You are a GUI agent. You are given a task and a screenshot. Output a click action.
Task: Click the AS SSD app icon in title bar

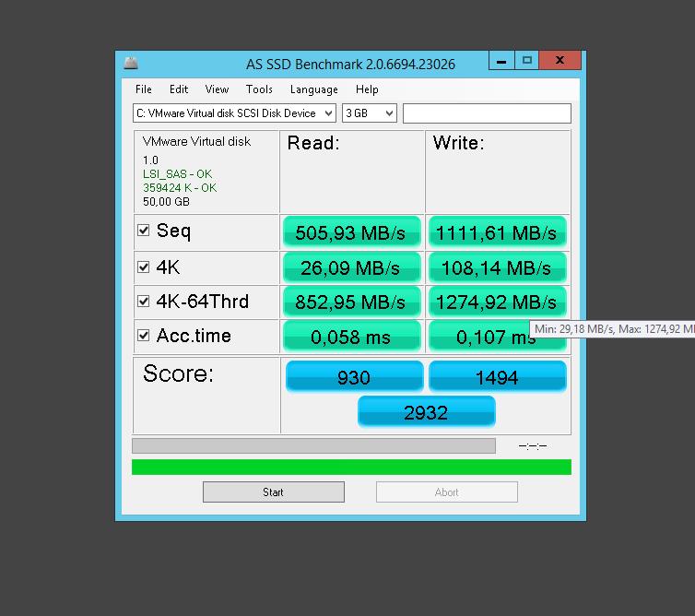(x=131, y=63)
